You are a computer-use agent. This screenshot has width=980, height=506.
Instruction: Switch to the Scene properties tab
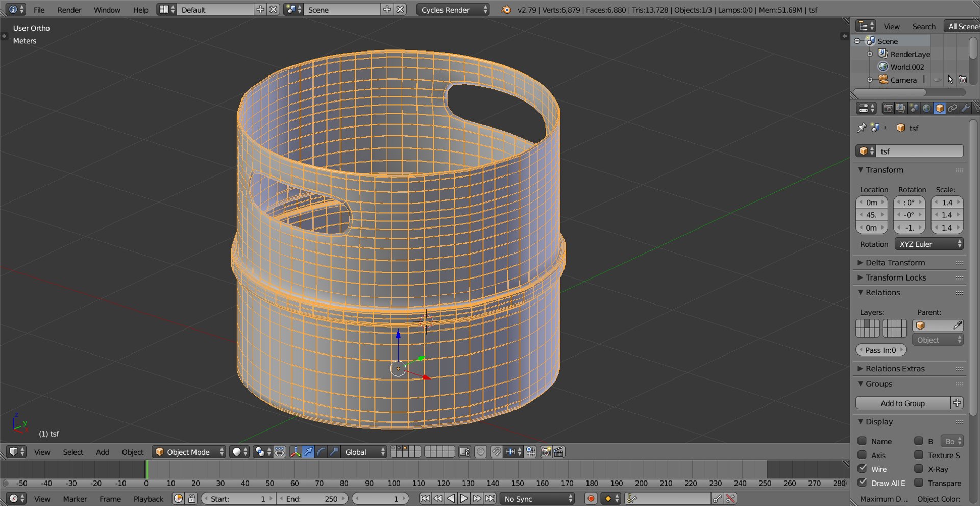(914, 108)
